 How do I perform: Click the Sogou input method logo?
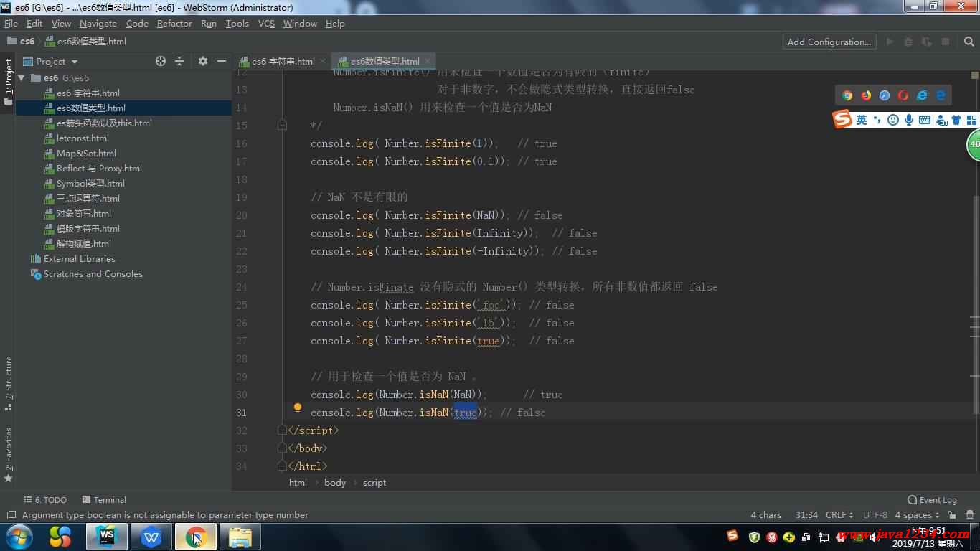click(x=842, y=119)
